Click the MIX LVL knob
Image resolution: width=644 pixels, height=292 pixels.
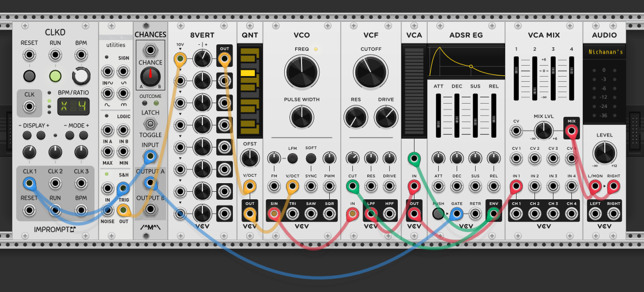543,131
